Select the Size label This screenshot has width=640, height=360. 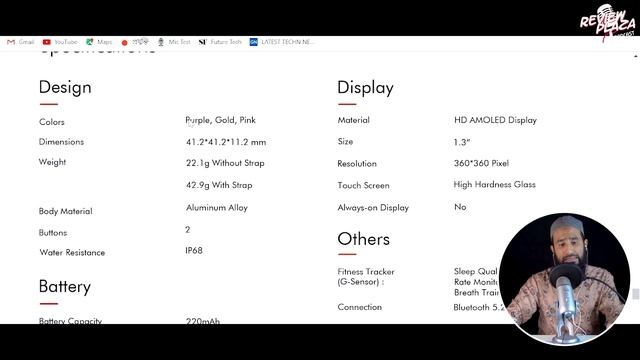coord(345,142)
